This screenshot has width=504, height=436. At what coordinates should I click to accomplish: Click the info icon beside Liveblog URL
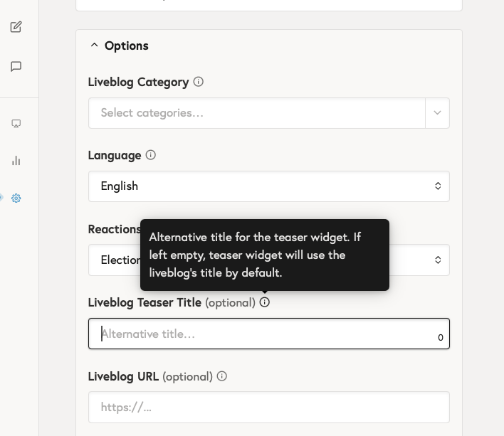click(222, 376)
